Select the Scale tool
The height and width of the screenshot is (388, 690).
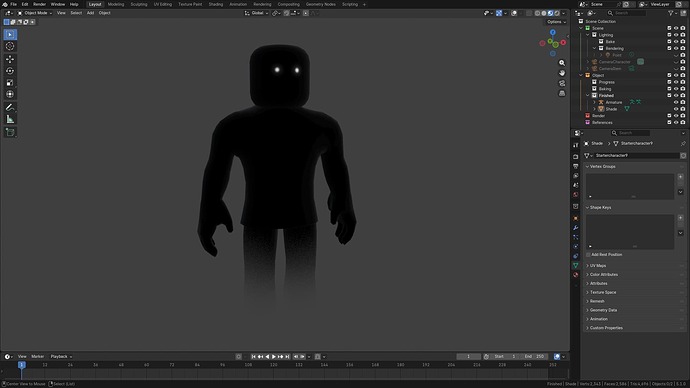(10, 83)
